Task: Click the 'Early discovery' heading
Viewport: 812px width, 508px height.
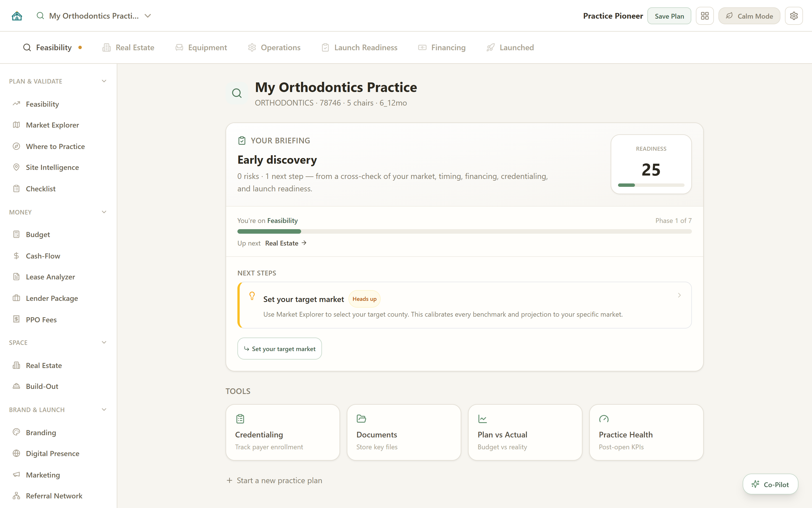Action: click(x=277, y=160)
